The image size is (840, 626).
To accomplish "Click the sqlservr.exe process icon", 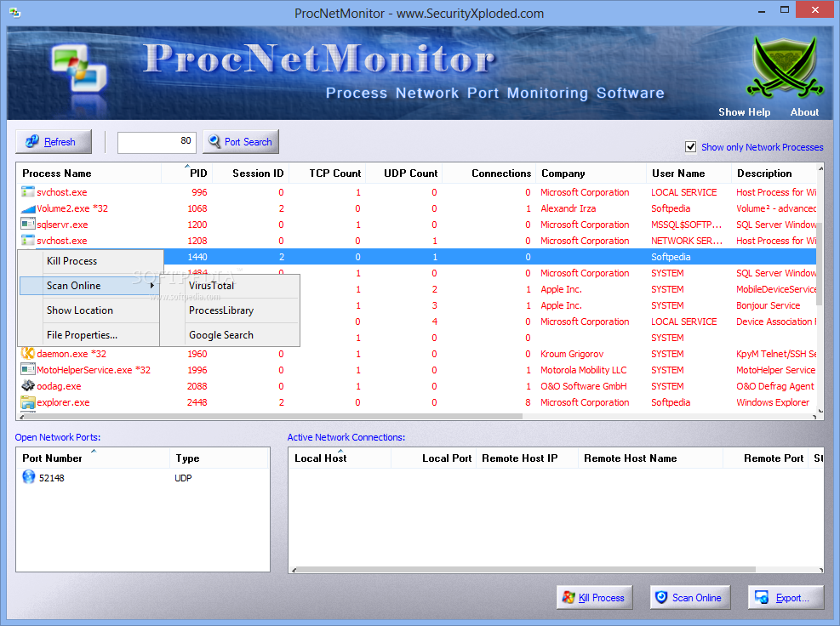I will pyautogui.click(x=28, y=225).
